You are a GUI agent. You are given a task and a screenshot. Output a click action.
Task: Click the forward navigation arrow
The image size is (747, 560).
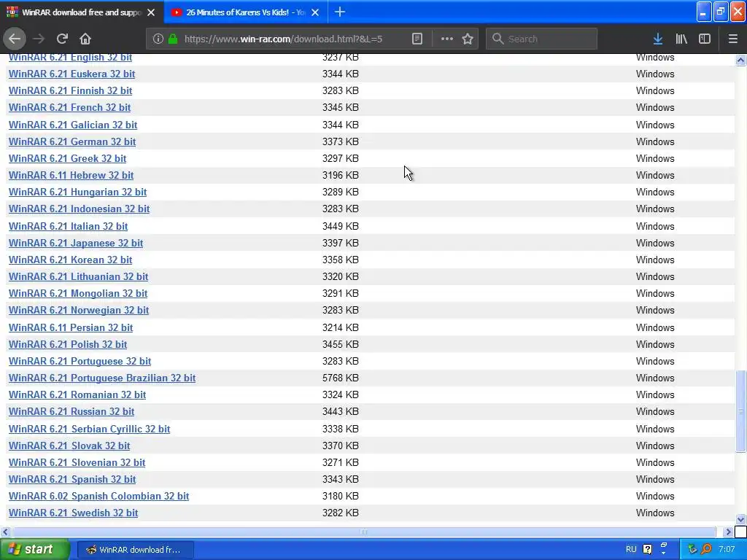pyautogui.click(x=39, y=39)
